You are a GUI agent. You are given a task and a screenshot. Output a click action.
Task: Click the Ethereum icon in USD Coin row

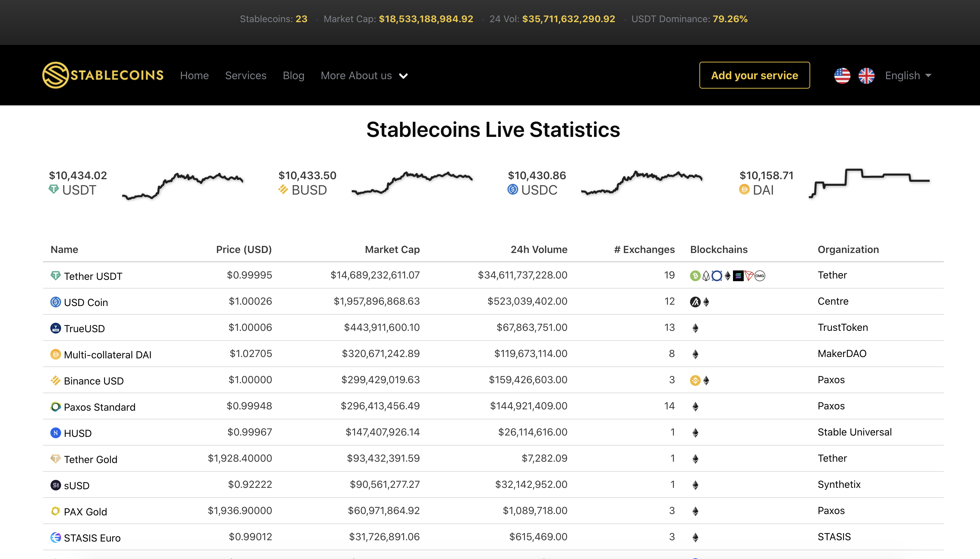706,302
